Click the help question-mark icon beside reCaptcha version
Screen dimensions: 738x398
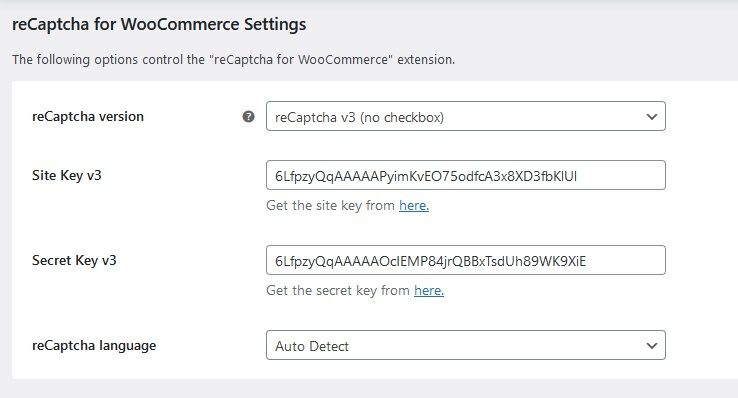tap(249, 117)
